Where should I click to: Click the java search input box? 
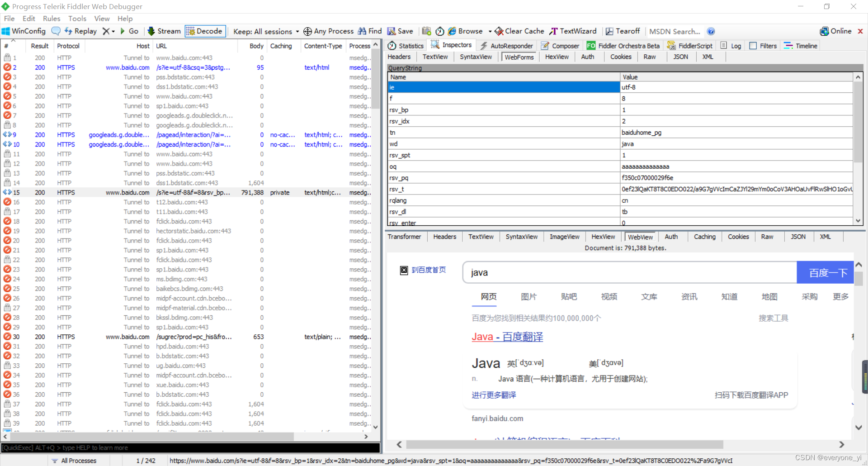pyautogui.click(x=630, y=272)
